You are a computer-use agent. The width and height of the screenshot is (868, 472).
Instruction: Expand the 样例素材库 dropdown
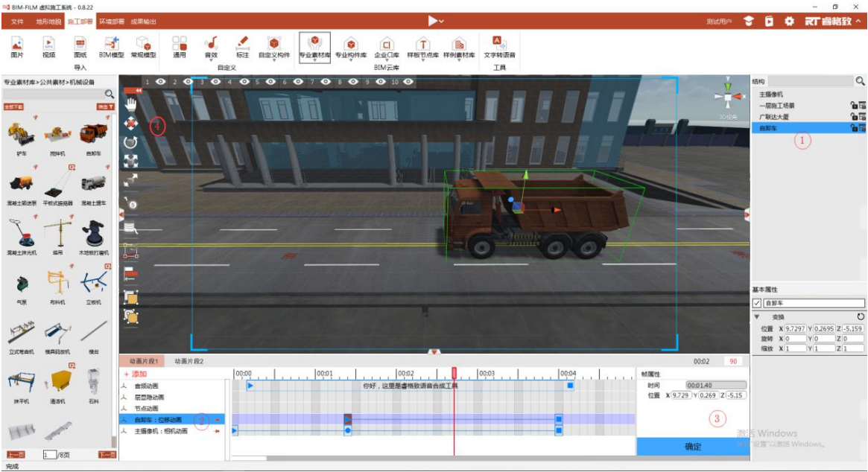459,60
